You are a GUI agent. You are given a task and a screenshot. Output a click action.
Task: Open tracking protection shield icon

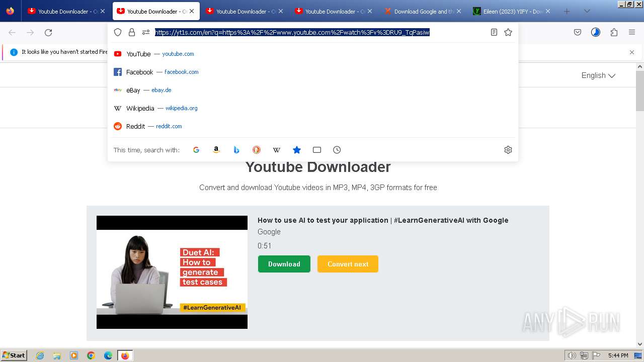point(118,32)
